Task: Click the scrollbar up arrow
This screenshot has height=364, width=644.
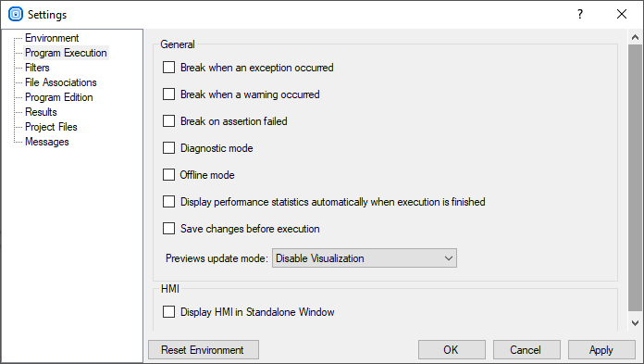Action: (x=635, y=37)
